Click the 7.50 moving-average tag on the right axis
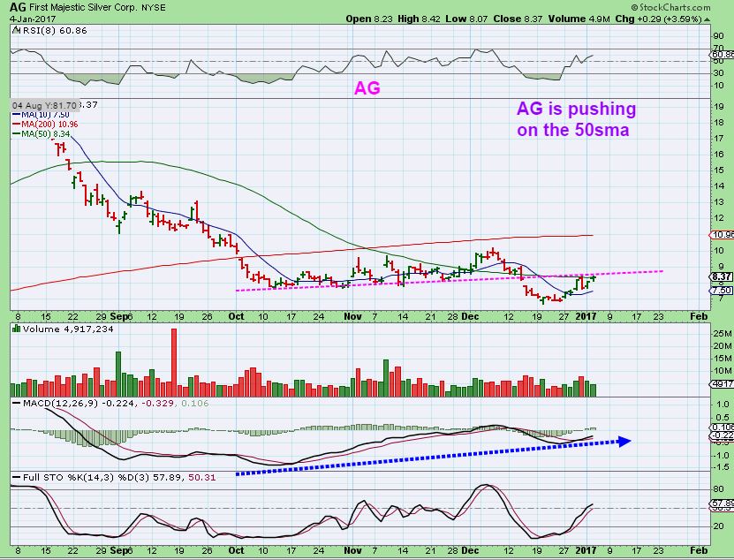The height and width of the screenshot is (560, 734). [722, 291]
